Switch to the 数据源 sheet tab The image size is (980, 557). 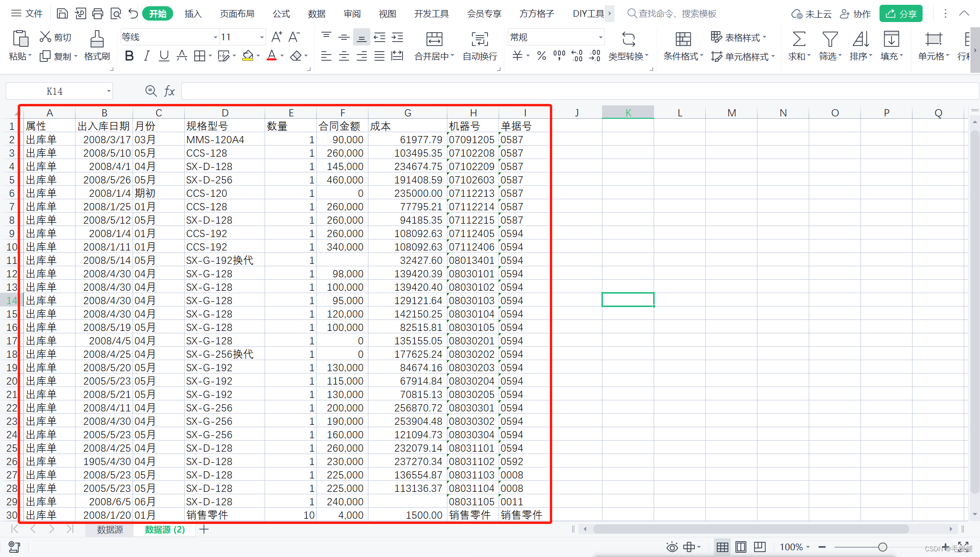pos(110,530)
